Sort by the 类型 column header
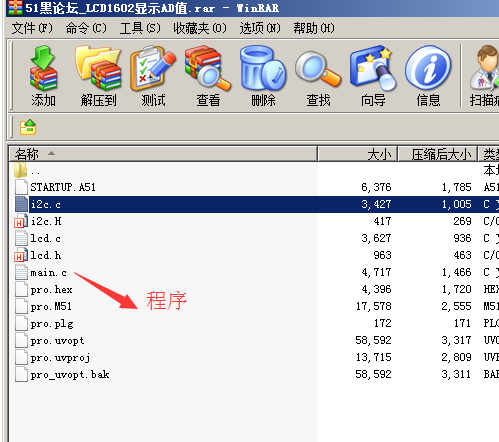499x442 pixels. [489, 154]
